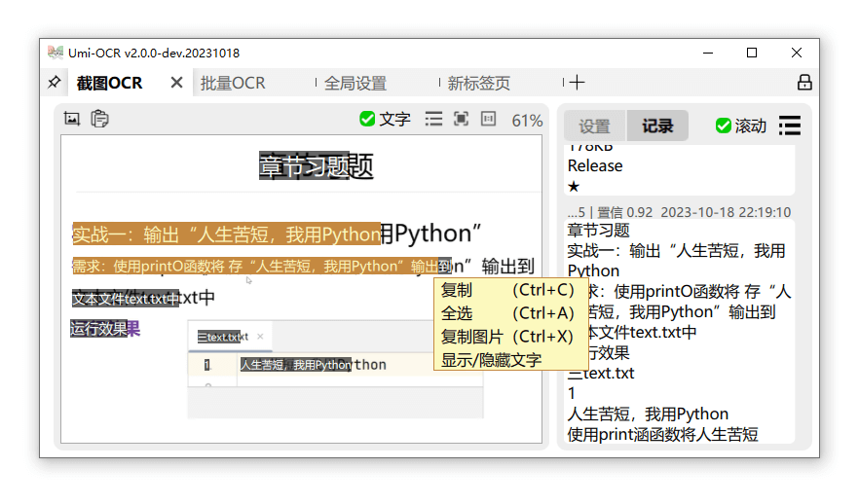Click the paste from clipboard icon

[99, 119]
